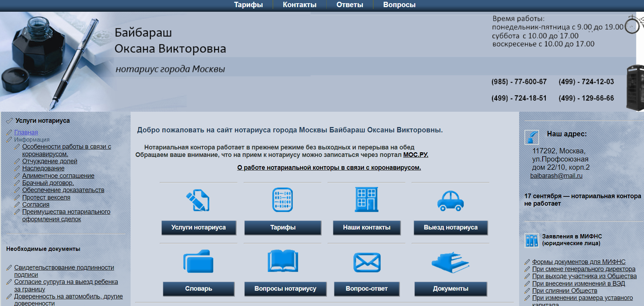Viewport: 644px width, 306px height.
Task: Click the document-and-pen icon above Услуги нотариуса
Action: [x=198, y=200]
